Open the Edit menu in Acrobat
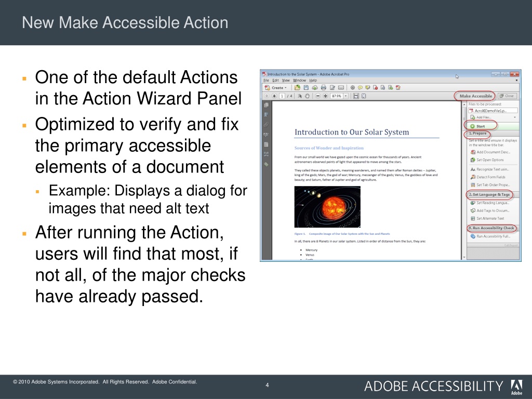532x399 pixels. click(x=275, y=81)
